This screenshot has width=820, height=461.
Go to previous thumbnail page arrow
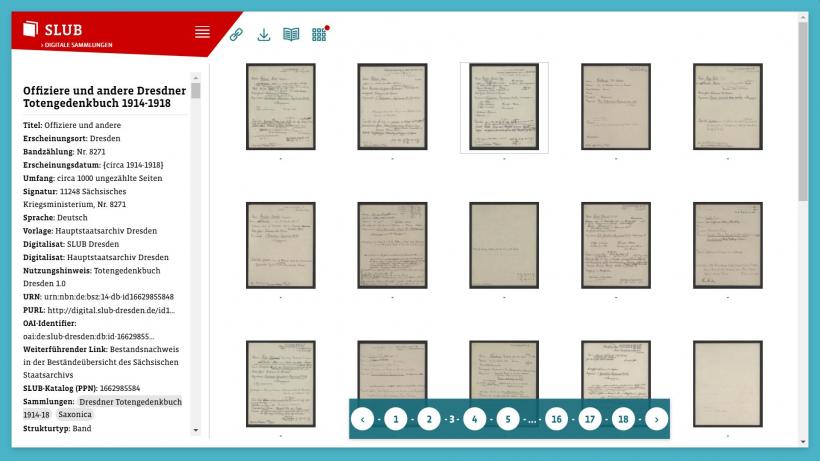point(362,419)
